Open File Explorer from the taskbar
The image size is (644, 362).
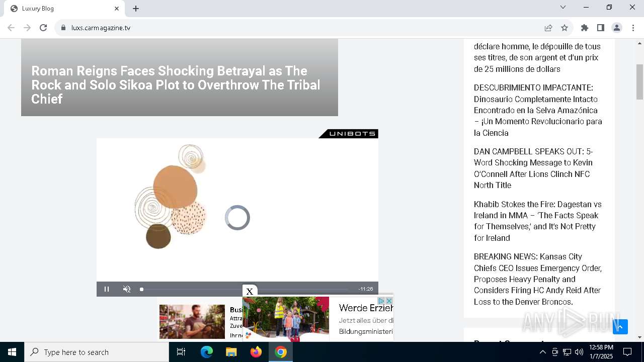231,352
